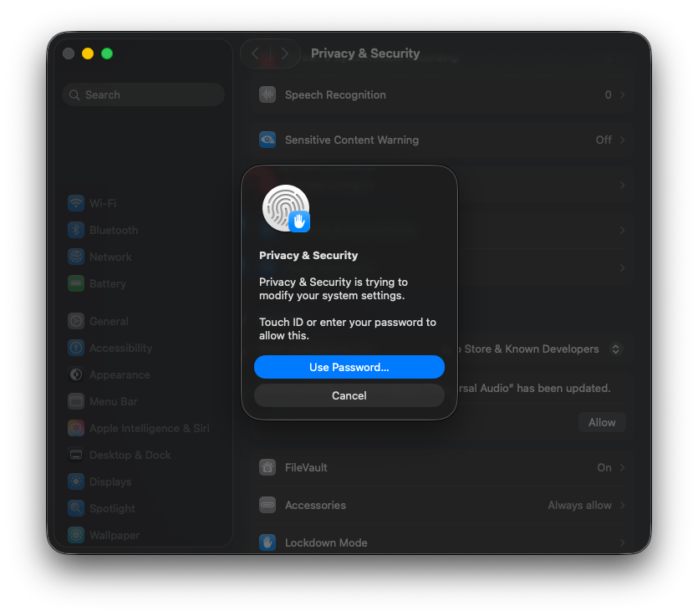Screen dimensions: 698x616
Task: Expand Sensitive Content Warning chevron
Action: point(622,140)
